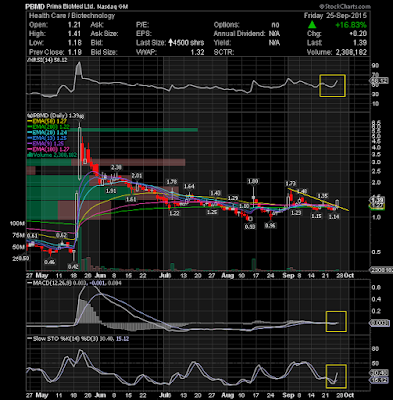Click the Jun label on main chart date axis

point(100,275)
